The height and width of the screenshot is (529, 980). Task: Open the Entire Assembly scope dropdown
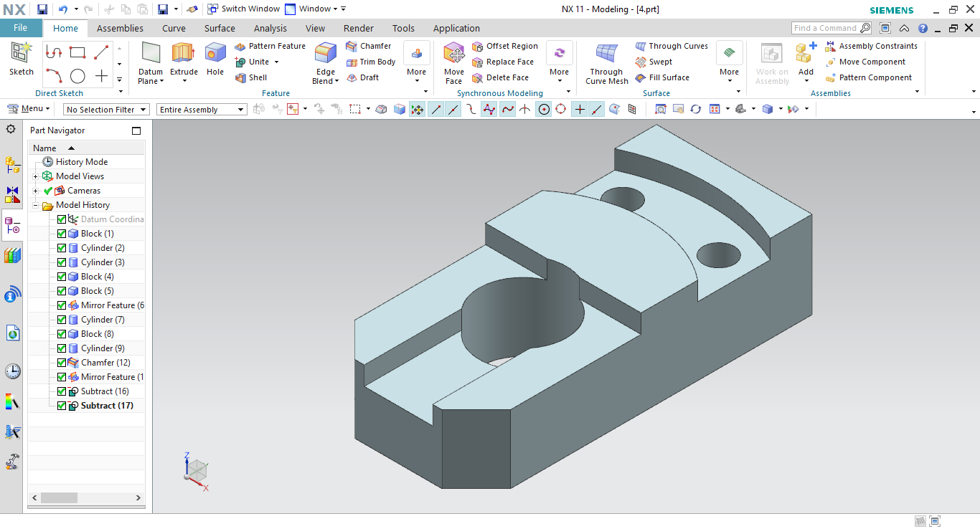coord(202,110)
